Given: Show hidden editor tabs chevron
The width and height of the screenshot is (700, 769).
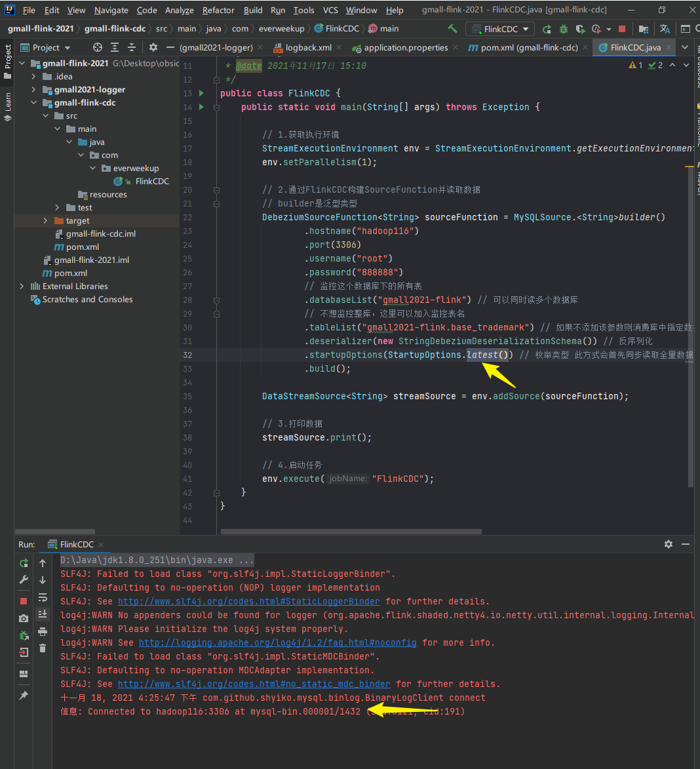Looking at the screenshot, I should point(686,48).
